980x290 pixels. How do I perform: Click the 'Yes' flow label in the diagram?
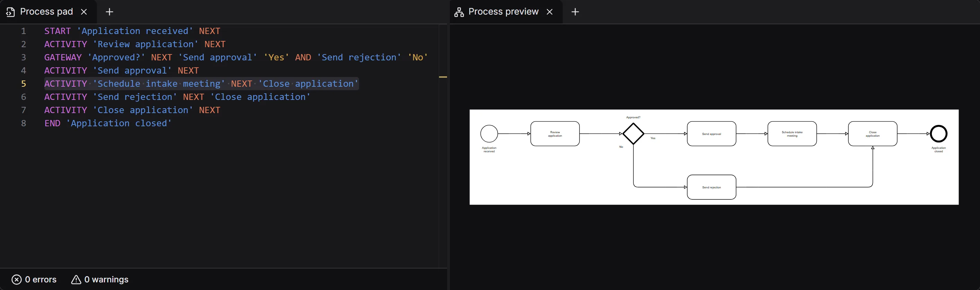(653, 138)
